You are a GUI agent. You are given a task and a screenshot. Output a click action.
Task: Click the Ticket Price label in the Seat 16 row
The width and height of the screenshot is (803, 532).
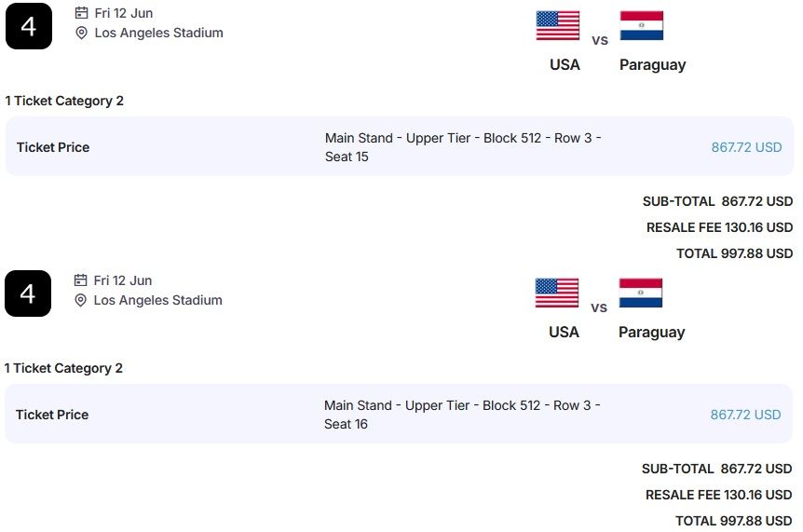[52, 415]
